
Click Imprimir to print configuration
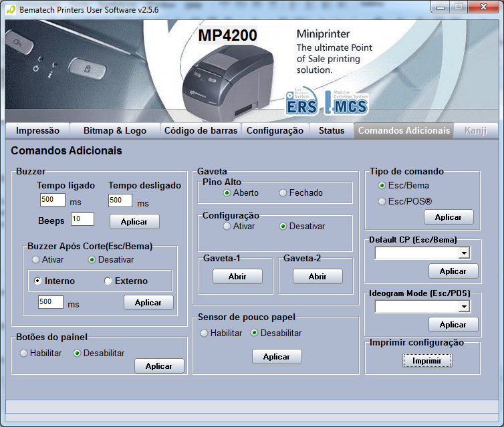point(427,361)
